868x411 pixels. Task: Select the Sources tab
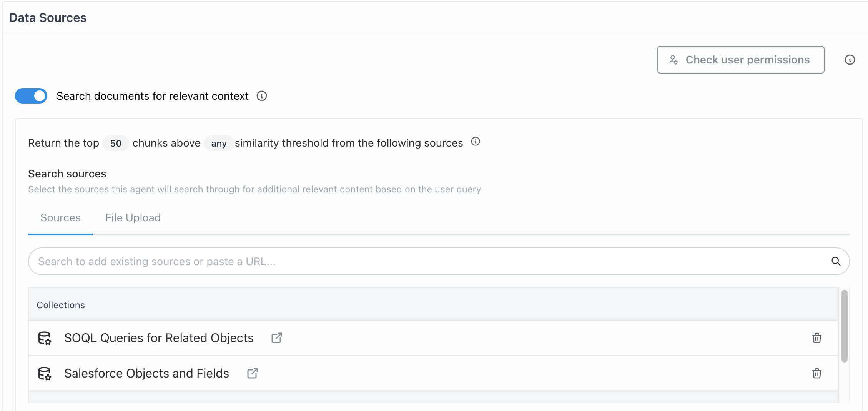[x=60, y=217]
